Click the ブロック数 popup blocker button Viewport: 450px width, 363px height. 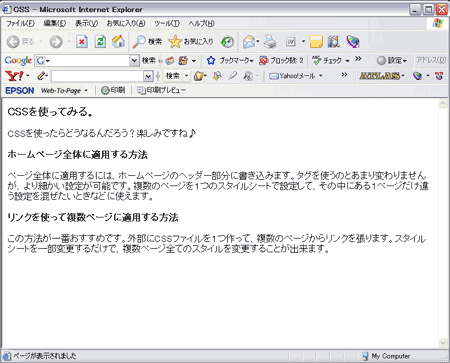(x=281, y=61)
